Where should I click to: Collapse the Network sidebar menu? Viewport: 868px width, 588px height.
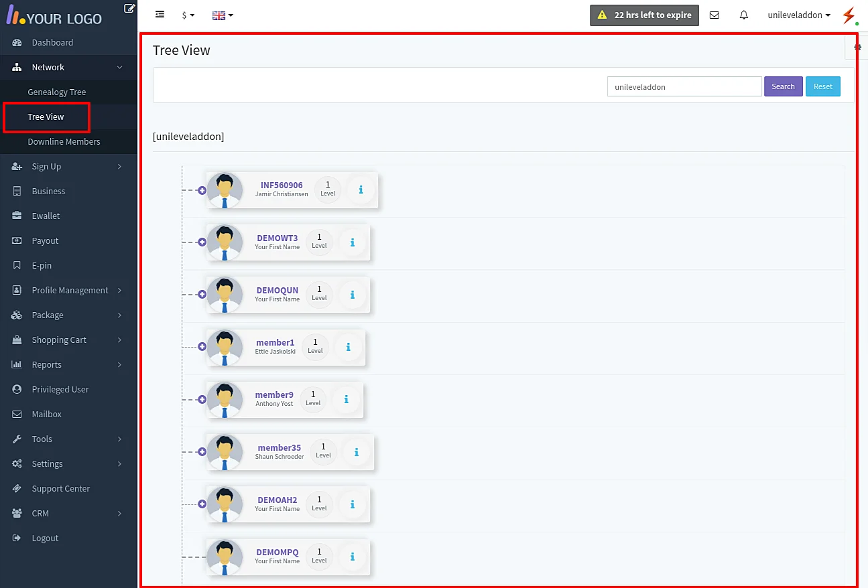68,67
